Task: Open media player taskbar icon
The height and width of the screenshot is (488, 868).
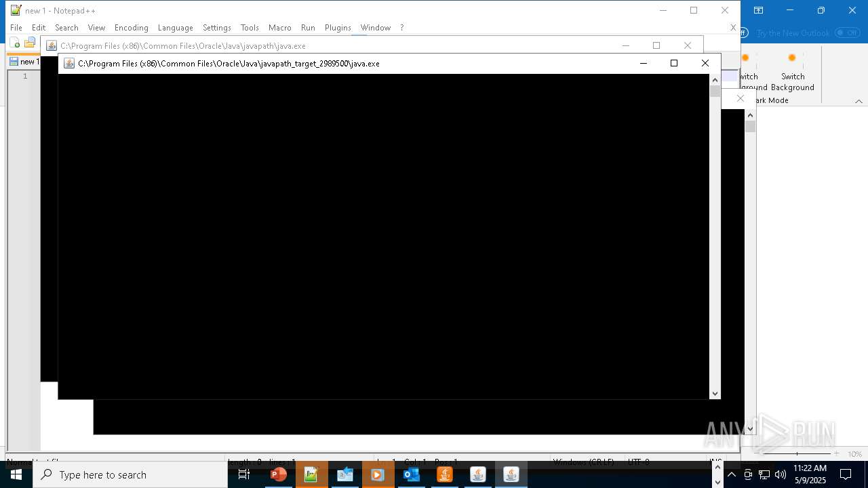Action: (378, 475)
